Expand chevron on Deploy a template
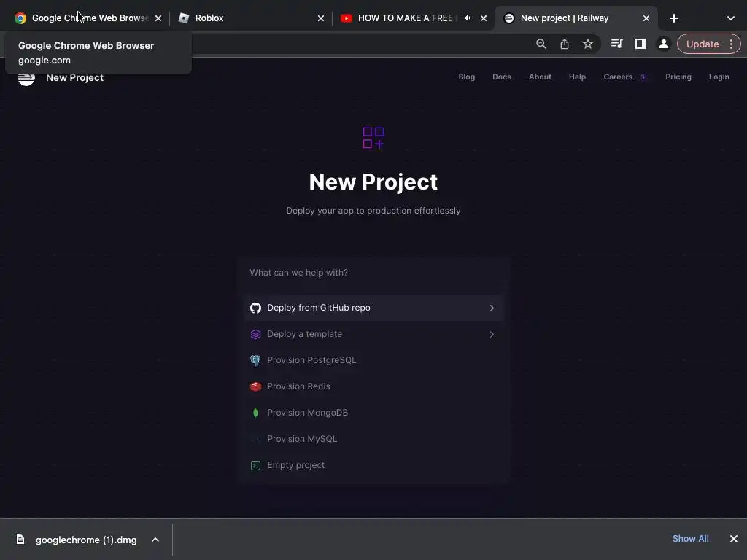The image size is (747, 560). 492,334
